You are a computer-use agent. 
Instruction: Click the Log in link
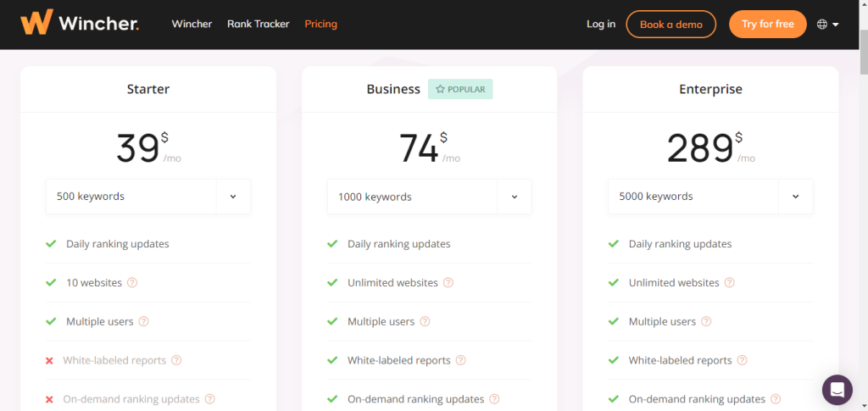coord(601,25)
